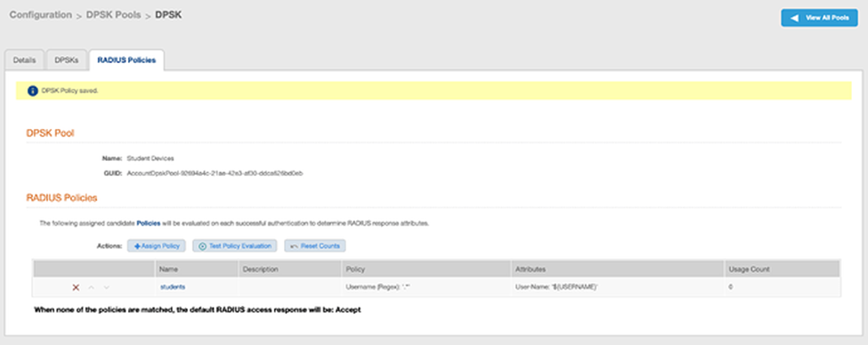The height and width of the screenshot is (345, 868).
Task: Click the Usage Count column header
Action: (783, 269)
